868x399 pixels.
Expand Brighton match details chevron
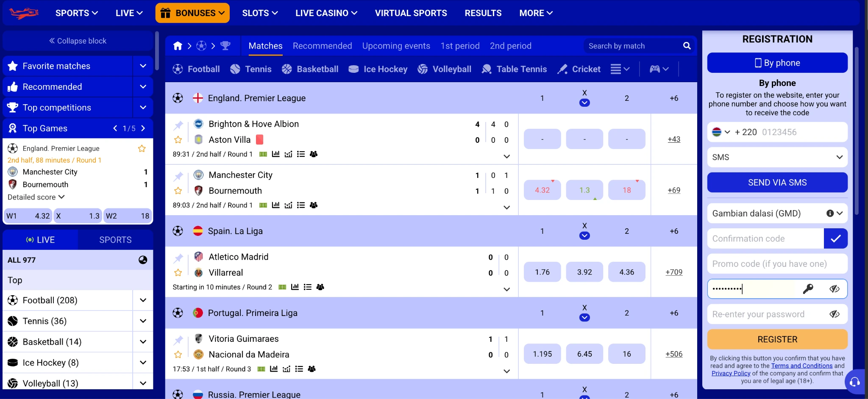(506, 157)
